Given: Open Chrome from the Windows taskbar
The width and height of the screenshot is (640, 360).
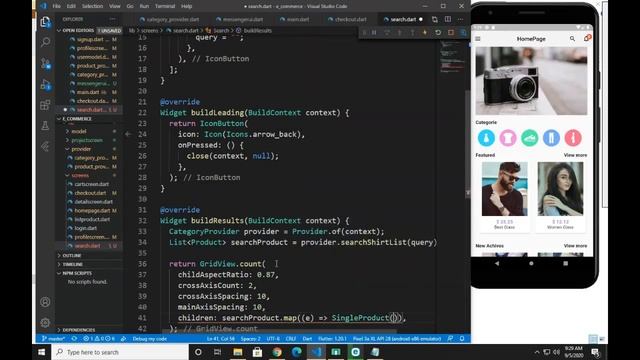Looking at the screenshot, I should [x=277, y=352].
